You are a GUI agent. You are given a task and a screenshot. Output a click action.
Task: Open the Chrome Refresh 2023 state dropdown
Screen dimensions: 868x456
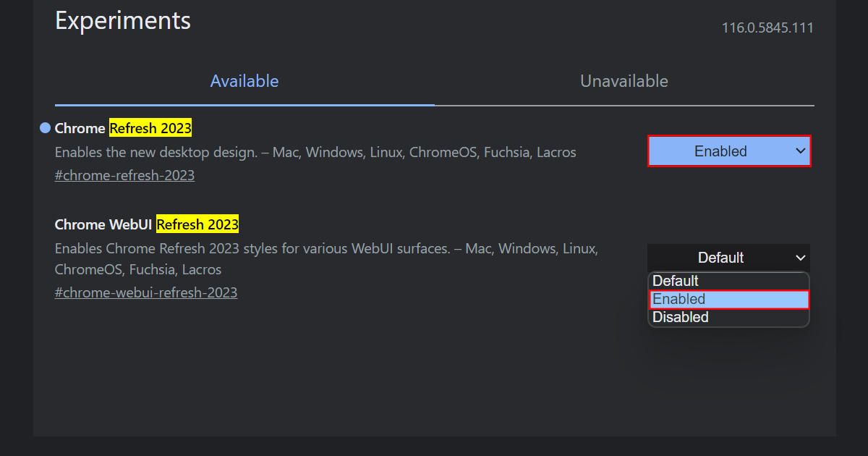[x=728, y=151]
